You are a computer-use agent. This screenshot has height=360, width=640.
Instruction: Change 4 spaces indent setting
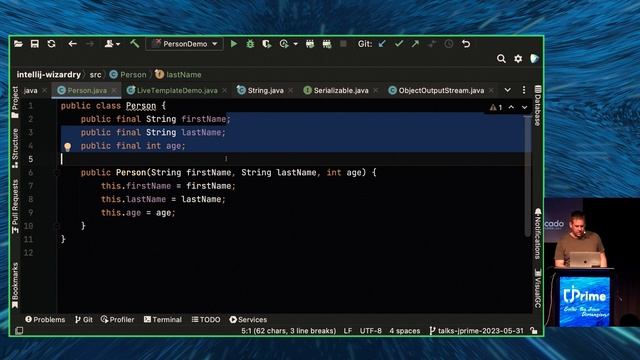pyautogui.click(x=404, y=331)
